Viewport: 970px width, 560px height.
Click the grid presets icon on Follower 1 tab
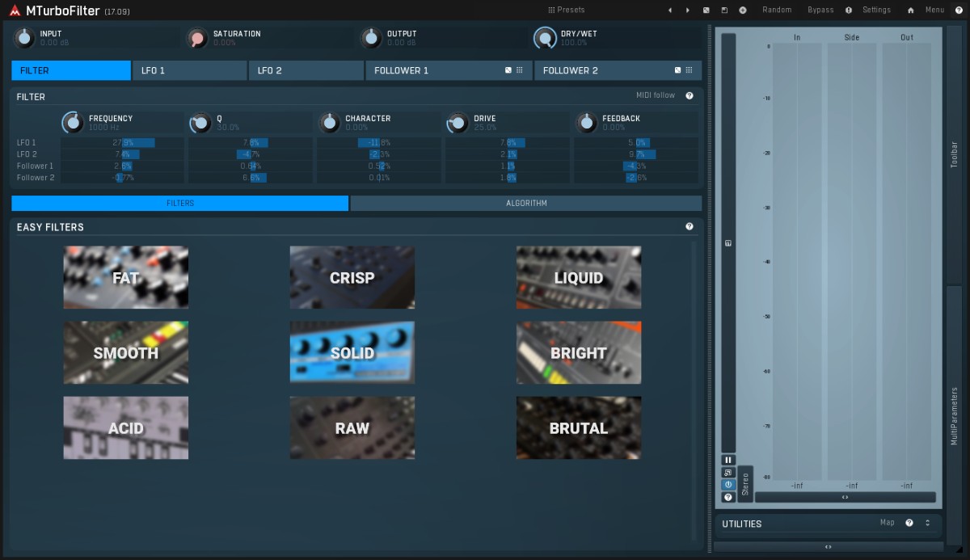[x=520, y=70]
